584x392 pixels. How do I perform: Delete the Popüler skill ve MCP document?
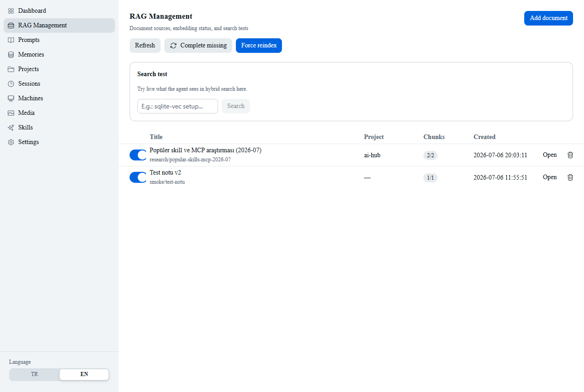point(570,155)
